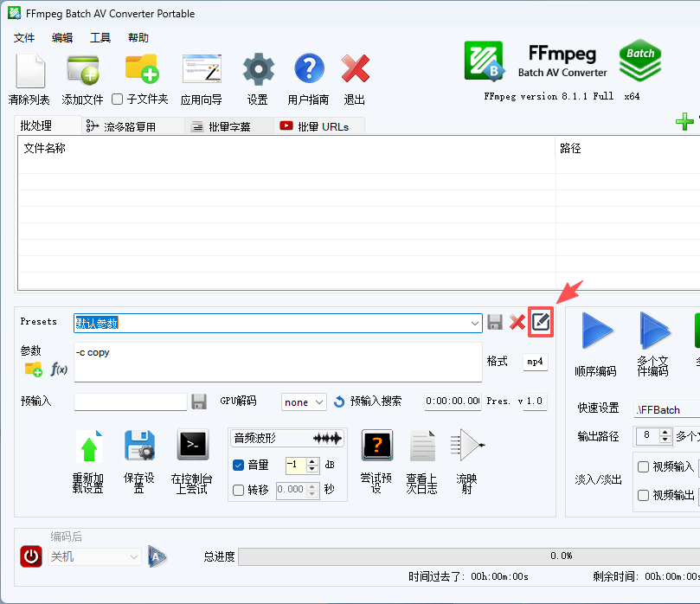Click the edit preset pencil icon
This screenshot has width=700, height=604.
click(x=541, y=321)
